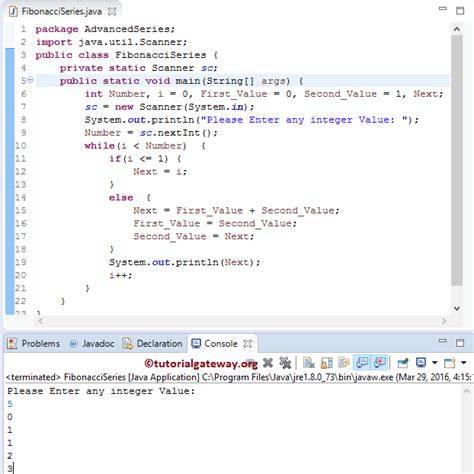This screenshot has height=474, width=474.
Task: Open the Javadoc tab
Action: [x=92, y=344]
